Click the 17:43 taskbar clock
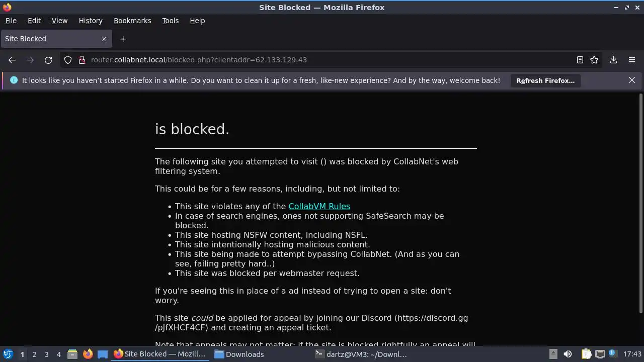This screenshot has width=644, height=362. [632, 354]
